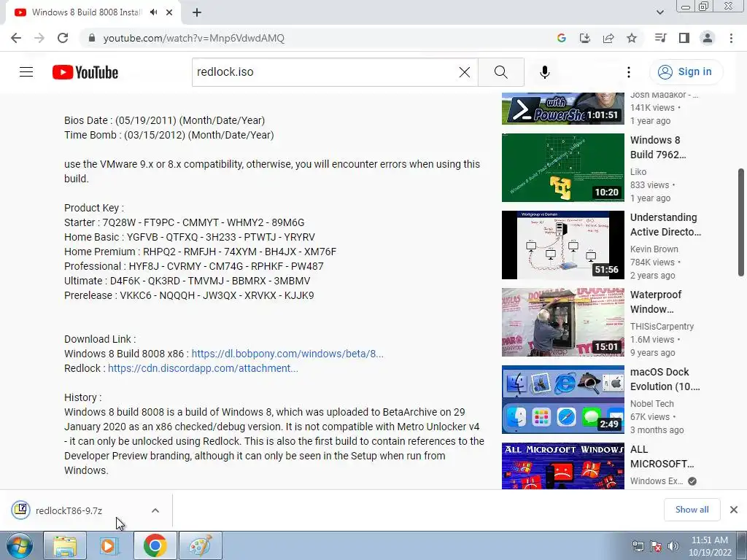Open the media player taskbar icon
Screen dimensions: 747x560
click(x=110, y=545)
